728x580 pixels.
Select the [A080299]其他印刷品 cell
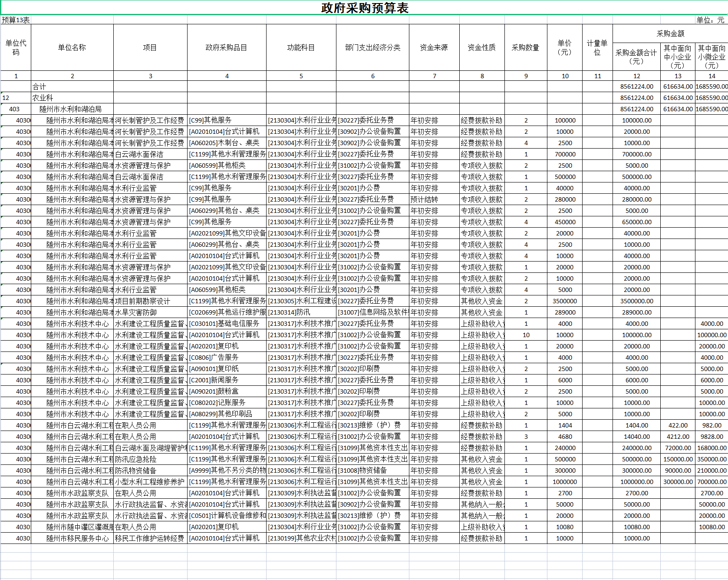tap(227, 414)
